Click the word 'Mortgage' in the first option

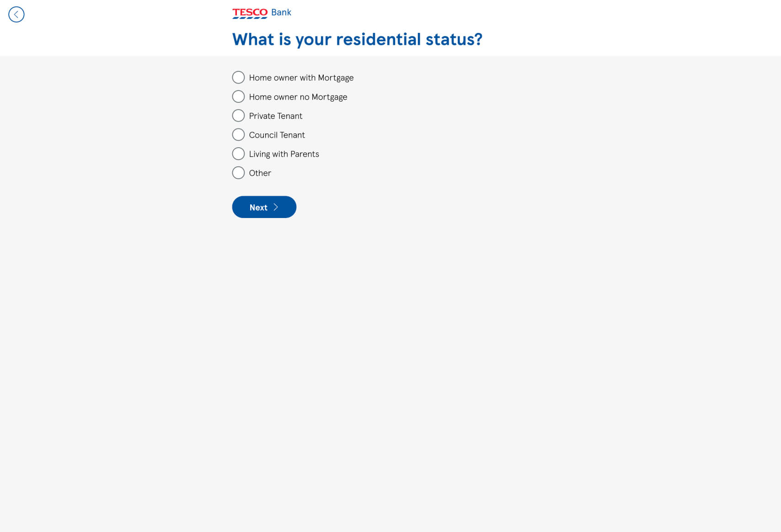336,78
